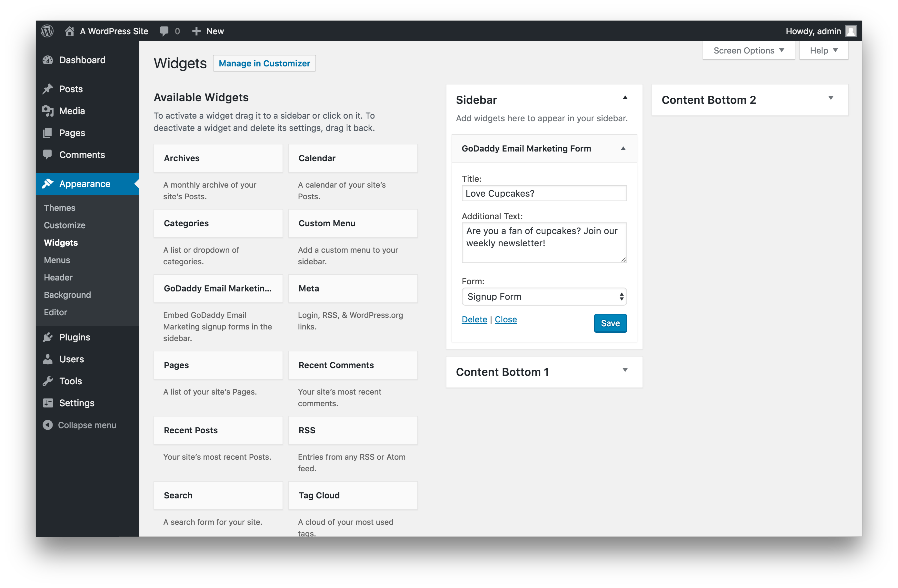The image size is (898, 588).
Task: Save the GoDaddy Email Marketing widget
Action: tap(609, 322)
